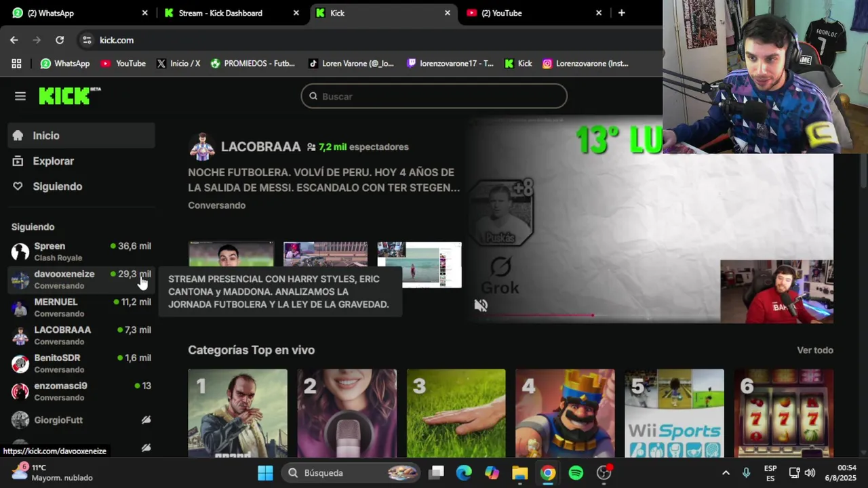Open the YouTube bookmark
The image size is (868, 488).
pyautogui.click(x=123, y=63)
